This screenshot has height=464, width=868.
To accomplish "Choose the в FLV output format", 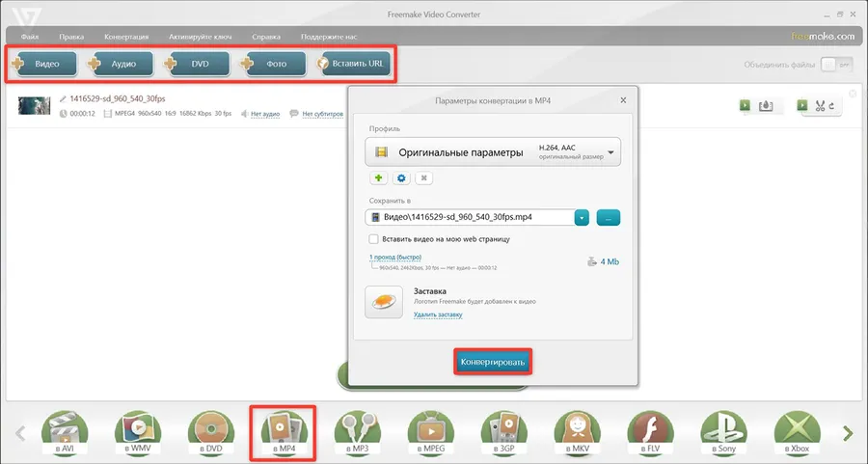I will pyautogui.click(x=650, y=433).
